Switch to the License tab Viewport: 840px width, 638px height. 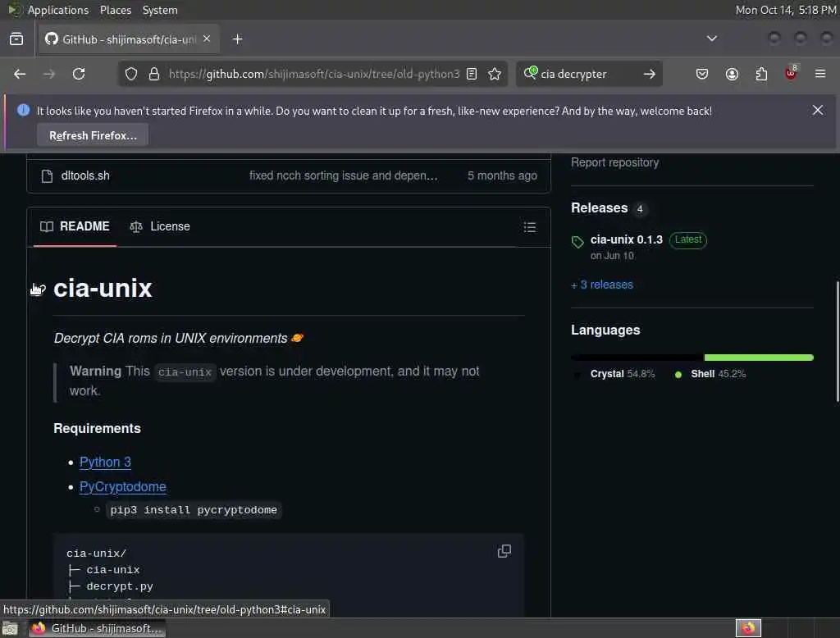coord(160,226)
